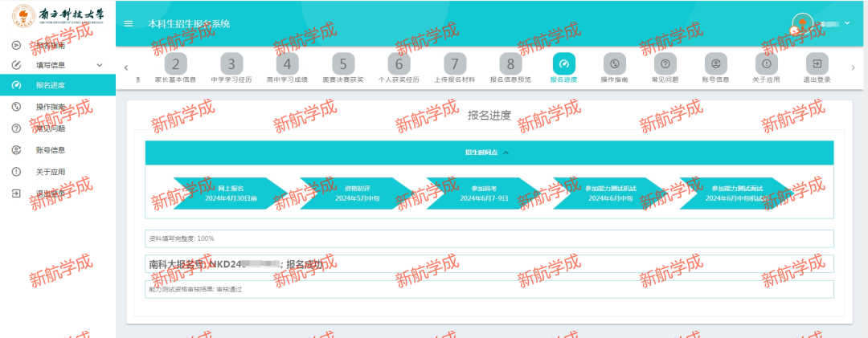Click the 操作指南 icon in step bar

tap(614, 63)
